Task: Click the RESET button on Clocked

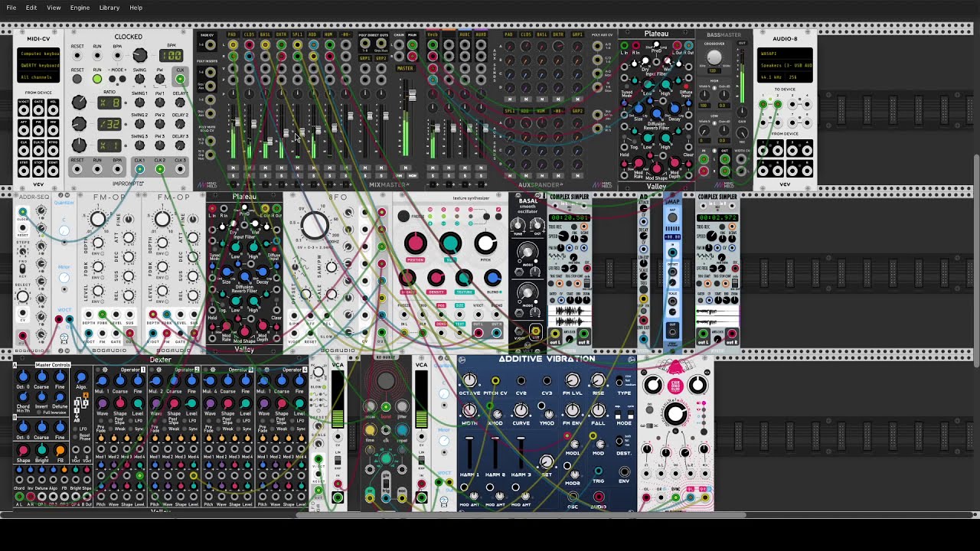Action: tap(77, 79)
